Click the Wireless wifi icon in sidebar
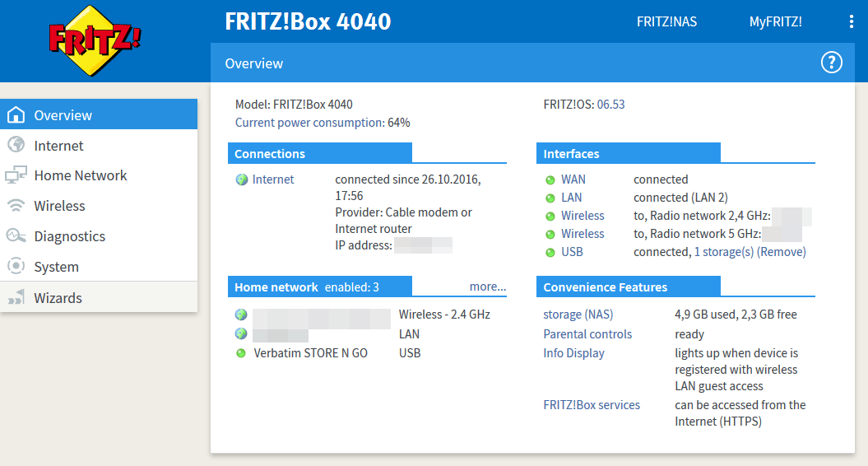The height and width of the screenshot is (466, 868). click(16, 206)
